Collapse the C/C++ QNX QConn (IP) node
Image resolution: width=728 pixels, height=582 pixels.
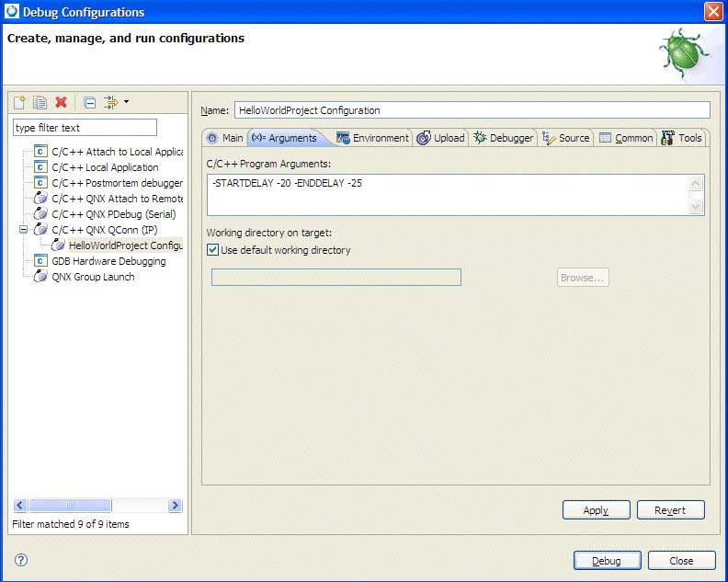click(x=24, y=230)
